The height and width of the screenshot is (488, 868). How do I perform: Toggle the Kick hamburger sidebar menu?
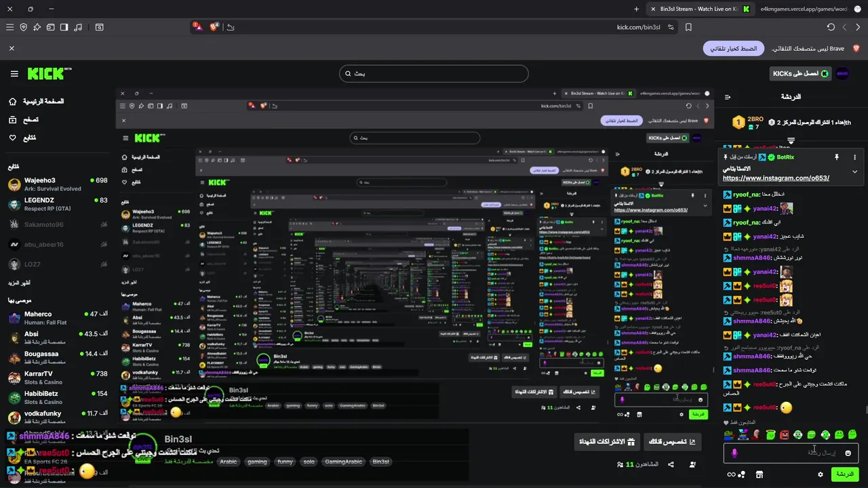coord(14,73)
